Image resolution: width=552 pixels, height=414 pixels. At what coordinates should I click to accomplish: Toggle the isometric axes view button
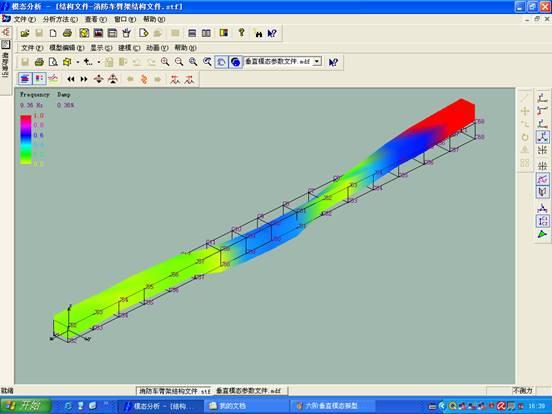[542, 137]
